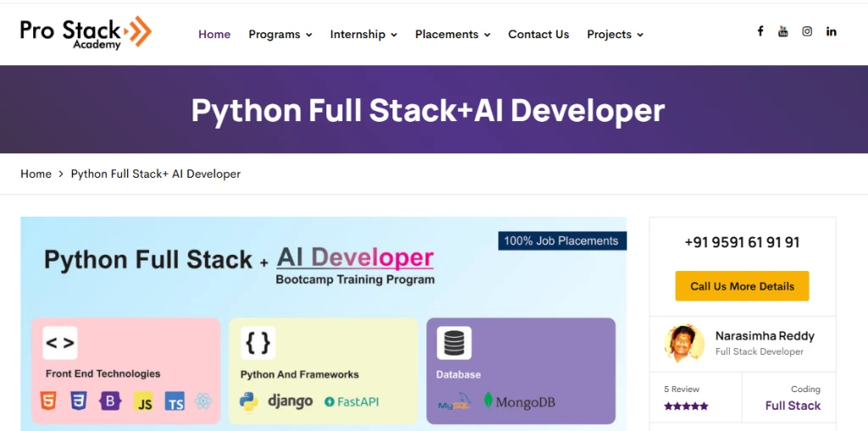Click the TypeScript TS icon
The width and height of the screenshot is (868, 431).
(x=175, y=401)
